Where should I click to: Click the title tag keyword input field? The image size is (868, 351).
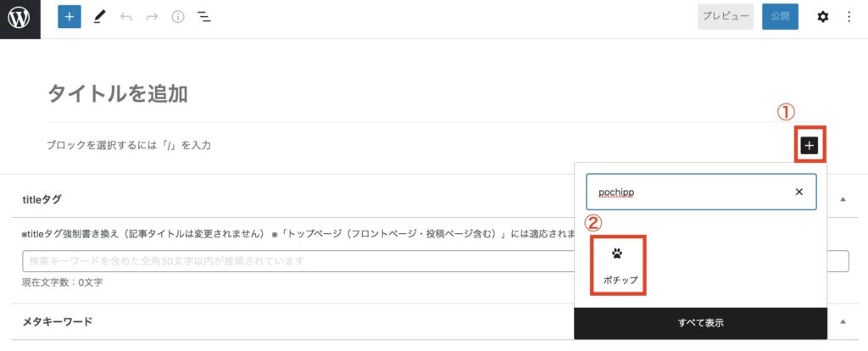(x=436, y=261)
